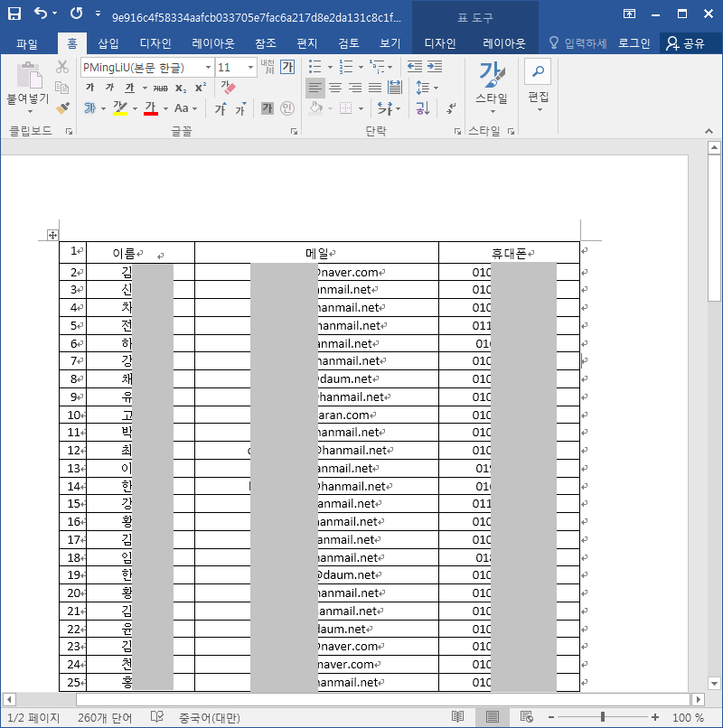Select the Format Painter brush
This screenshot has width=723, height=728.
tap(61, 108)
